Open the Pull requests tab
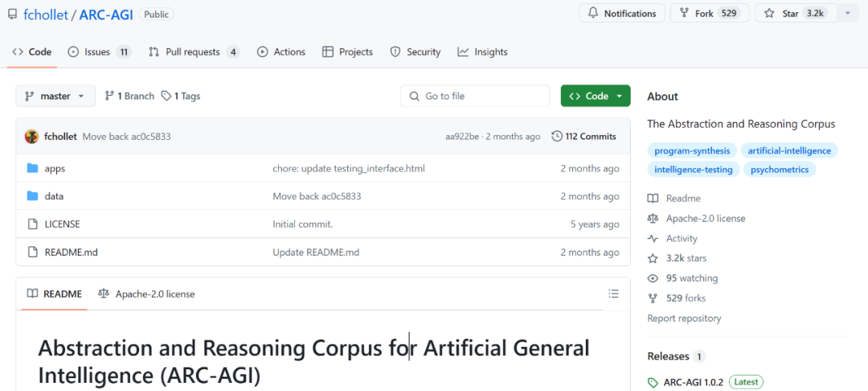The width and height of the screenshot is (868, 391). [x=194, y=52]
